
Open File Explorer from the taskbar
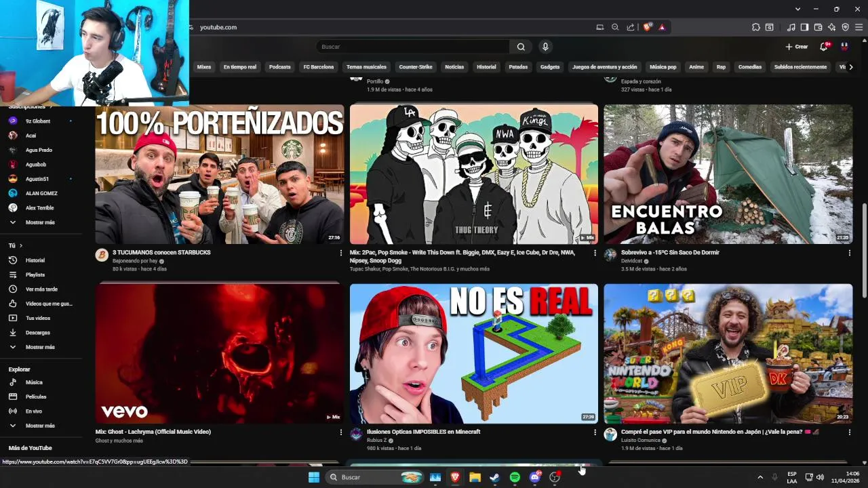(475, 477)
